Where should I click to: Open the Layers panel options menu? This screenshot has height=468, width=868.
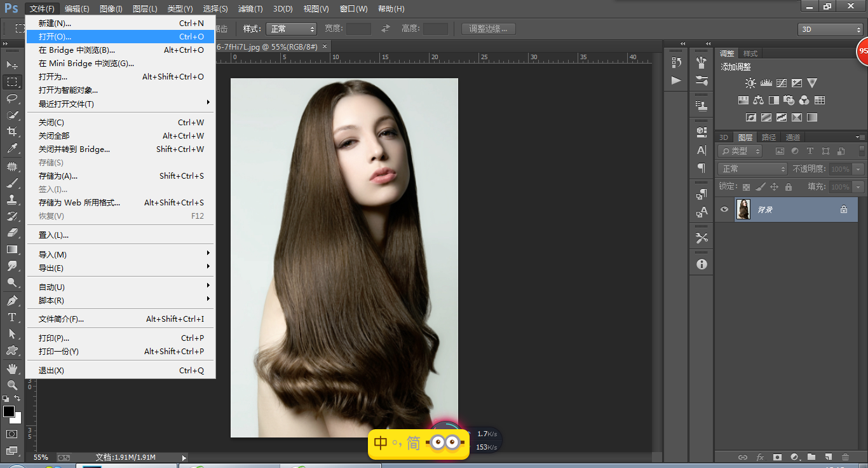(x=860, y=137)
